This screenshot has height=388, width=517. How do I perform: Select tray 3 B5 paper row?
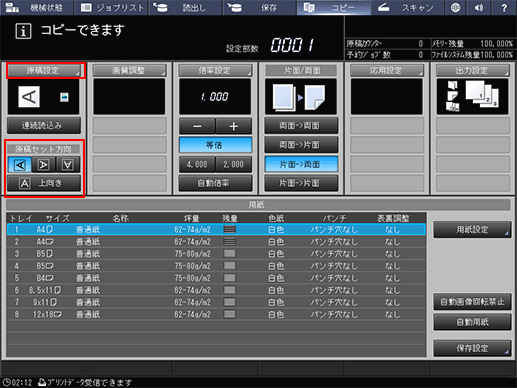coord(216,254)
